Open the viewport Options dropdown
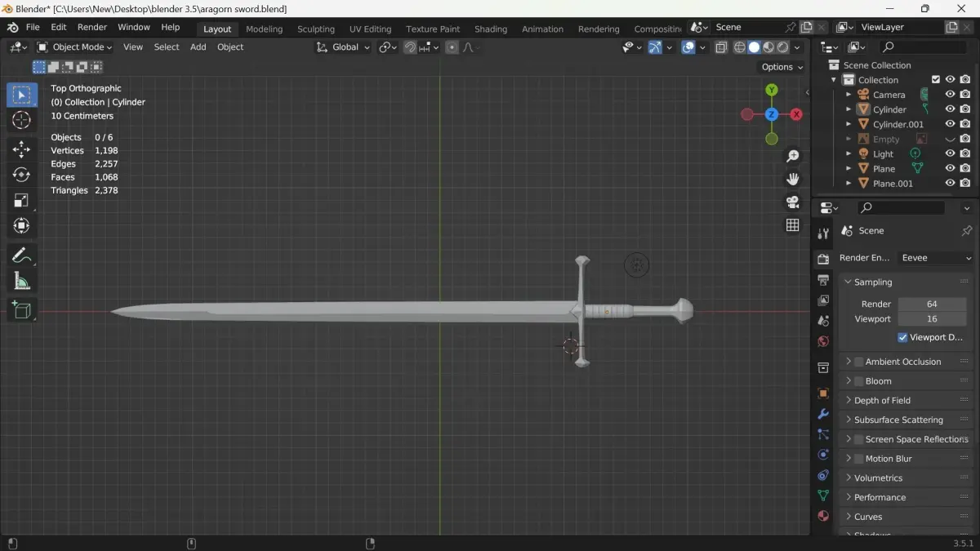Screen dimensions: 980x551 coord(782,67)
